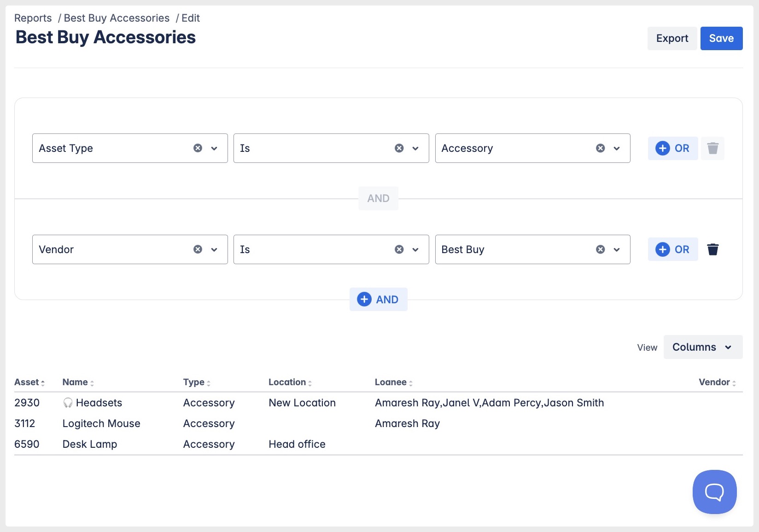The image size is (759, 532).
Task: Open the chat support widget
Action: coord(714,492)
